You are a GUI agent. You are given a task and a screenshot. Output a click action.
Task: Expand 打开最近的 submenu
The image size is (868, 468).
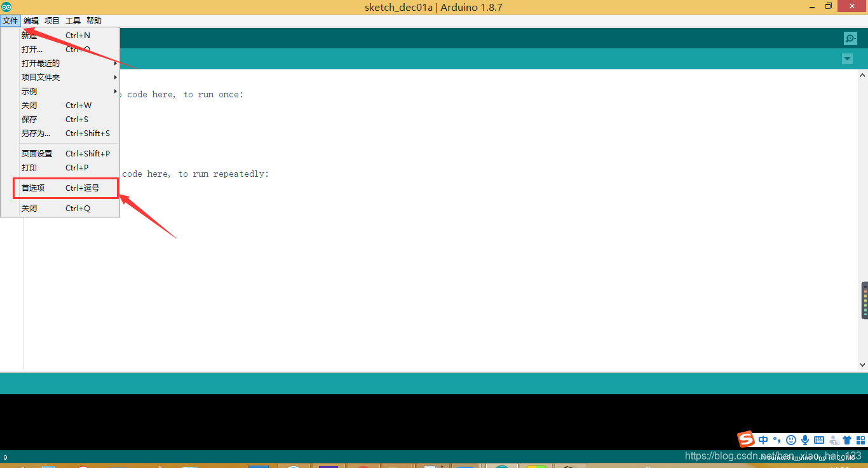click(x=60, y=64)
